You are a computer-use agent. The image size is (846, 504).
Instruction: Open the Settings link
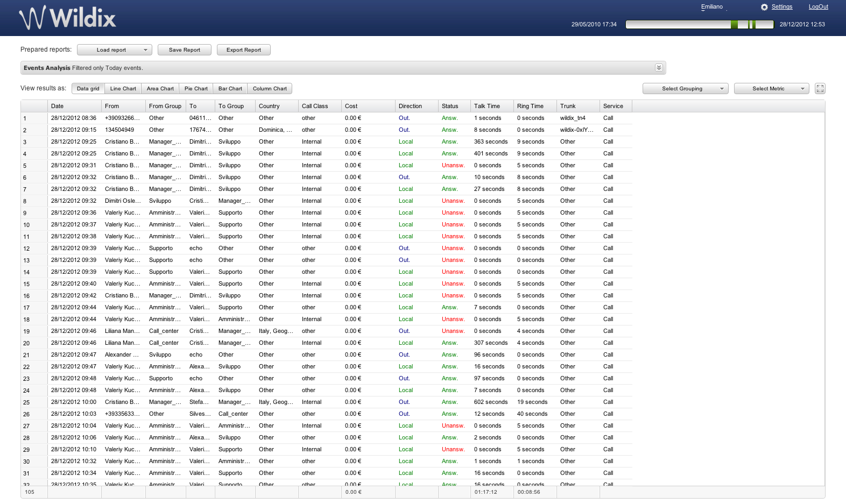(x=781, y=7)
